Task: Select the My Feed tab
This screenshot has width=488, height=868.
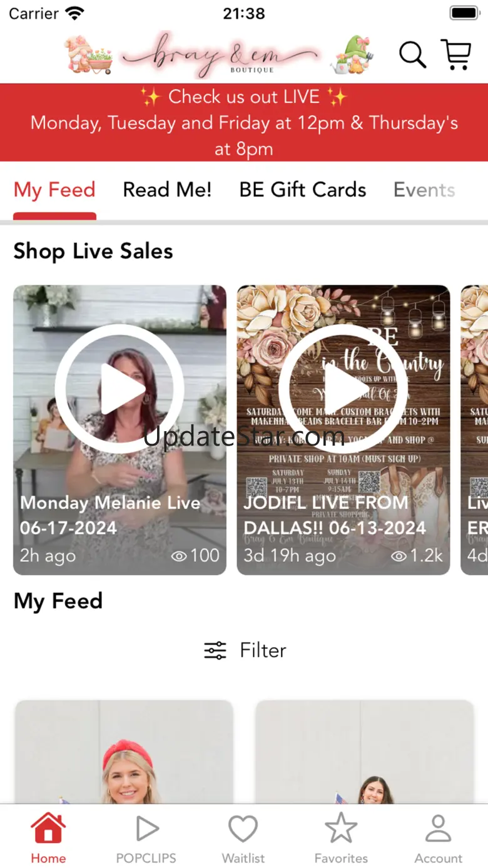Action: click(54, 190)
